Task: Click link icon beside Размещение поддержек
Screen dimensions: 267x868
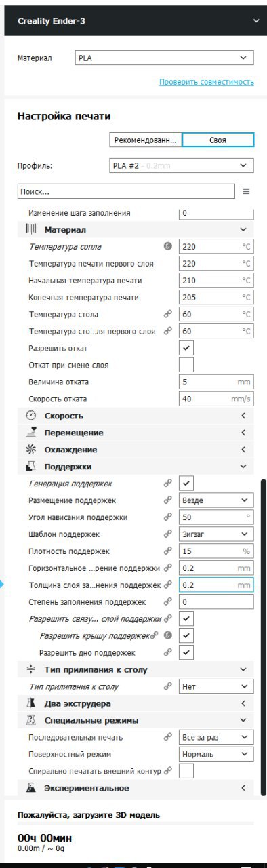Action: [x=167, y=500]
